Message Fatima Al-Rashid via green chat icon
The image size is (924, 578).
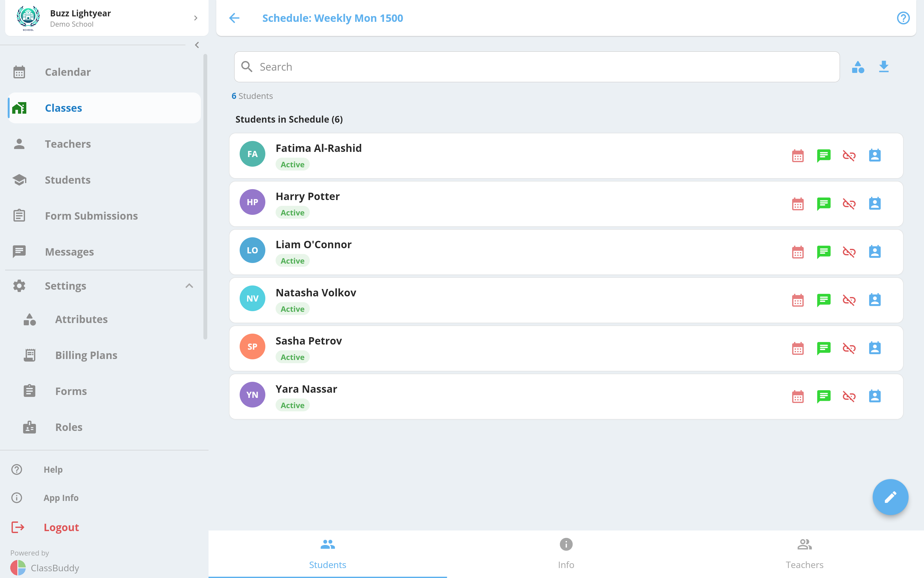[x=824, y=156]
